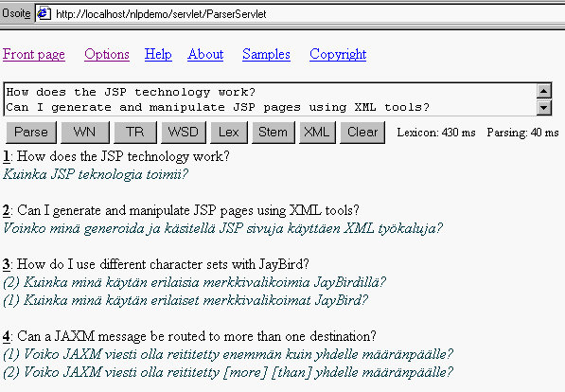The width and height of the screenshot is (565, 392).
Task: Open the Copyright link
Action: [x=338, y=55]
